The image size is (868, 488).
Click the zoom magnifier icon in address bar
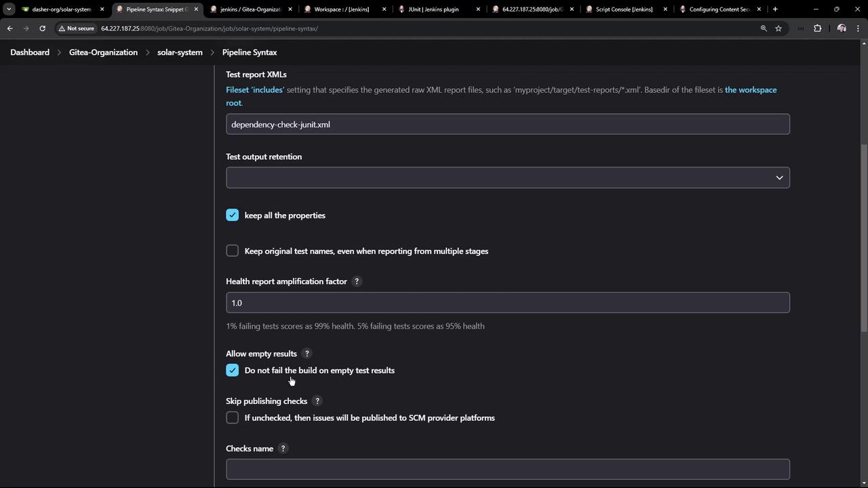click(x=764, y=28)
